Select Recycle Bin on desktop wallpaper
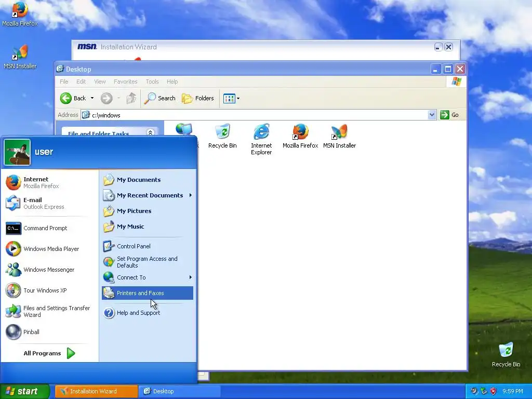Screen dimensions: 532x399 pyautogui.click(x=506, y=355)
